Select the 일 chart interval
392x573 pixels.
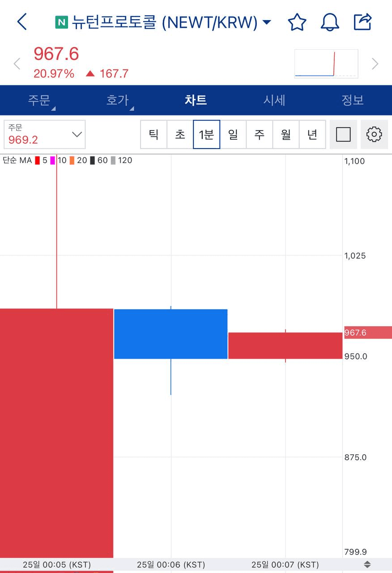click(x=233, y=134)
